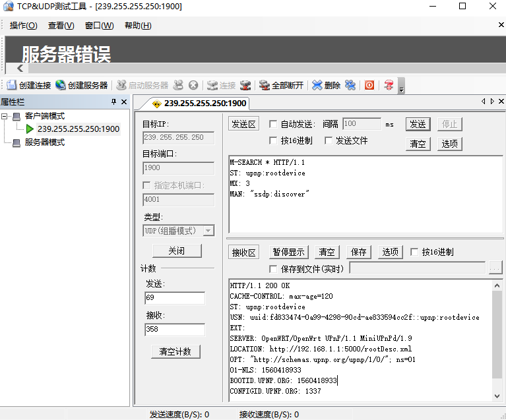Screen dimensions: 506x420
Task: Close the active document tab
Action: tap(501, 102)
